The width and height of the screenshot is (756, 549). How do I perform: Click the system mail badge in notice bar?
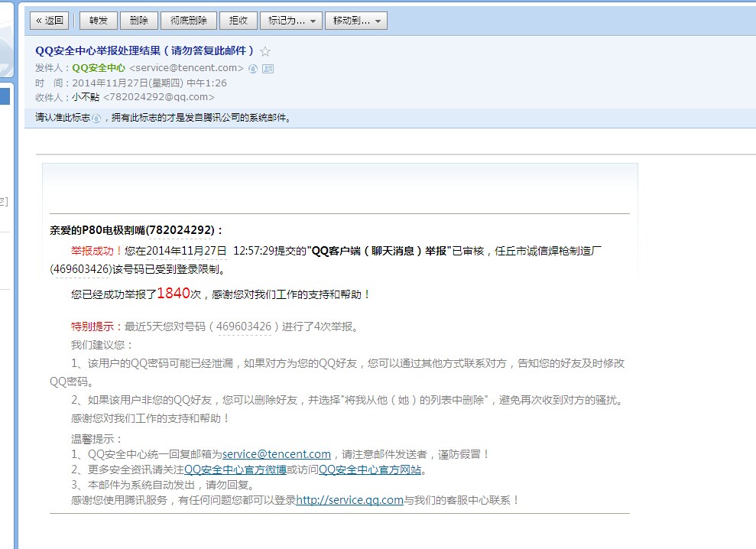(x=96, y=119)
